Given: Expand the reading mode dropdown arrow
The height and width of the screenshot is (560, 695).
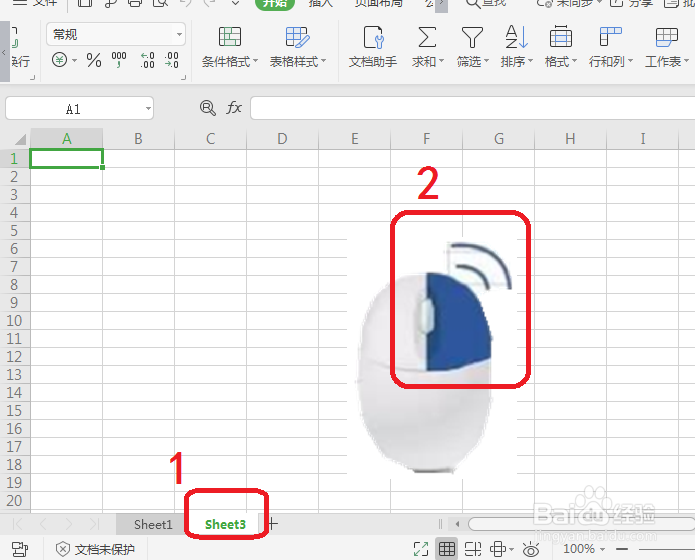Looking at the screenshot, I should (x=511, y=549).
